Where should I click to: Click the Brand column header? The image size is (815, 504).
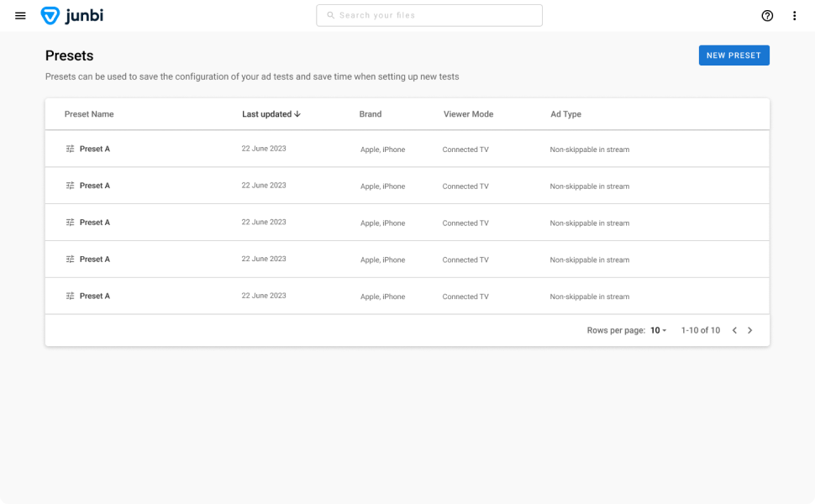click(x=370, y=114)
